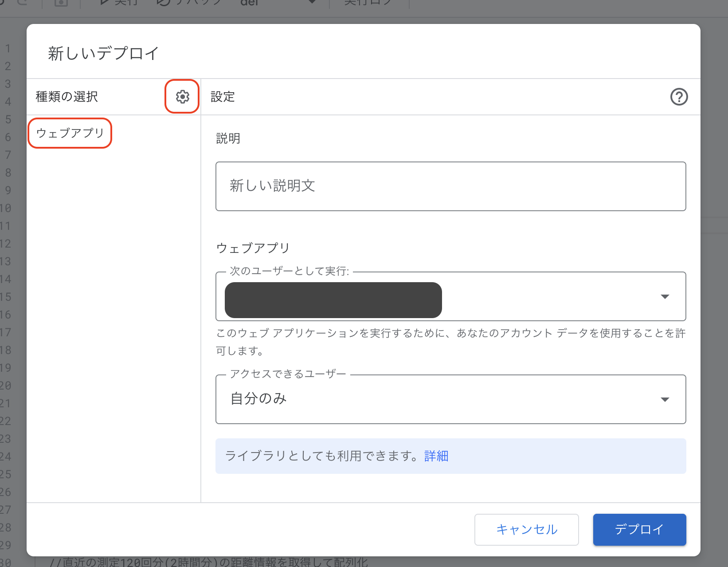Open 実行ログ in the toolbar

click(x=368, y=3)
